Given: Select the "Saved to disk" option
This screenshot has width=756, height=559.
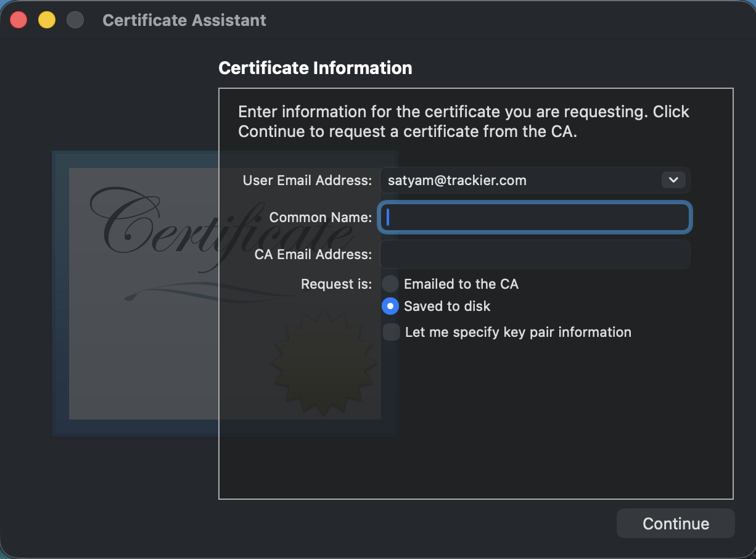Looking at the screenshot, I should click(x=390, y=306).
